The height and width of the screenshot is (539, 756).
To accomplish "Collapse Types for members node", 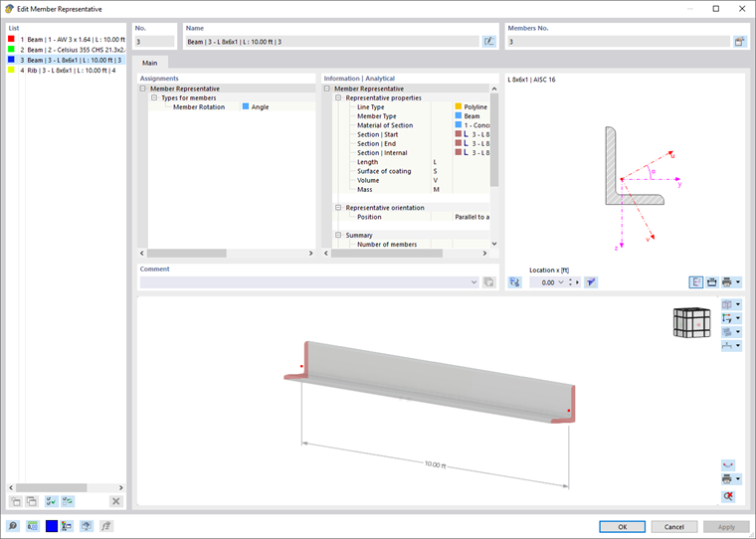I will click(x=154, y=97).
